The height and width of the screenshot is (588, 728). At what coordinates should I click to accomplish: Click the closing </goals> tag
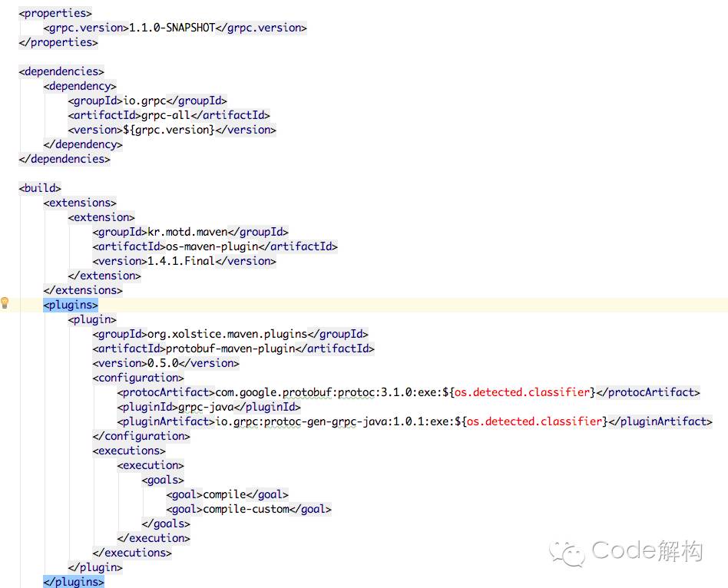click(x=166, y=524)
